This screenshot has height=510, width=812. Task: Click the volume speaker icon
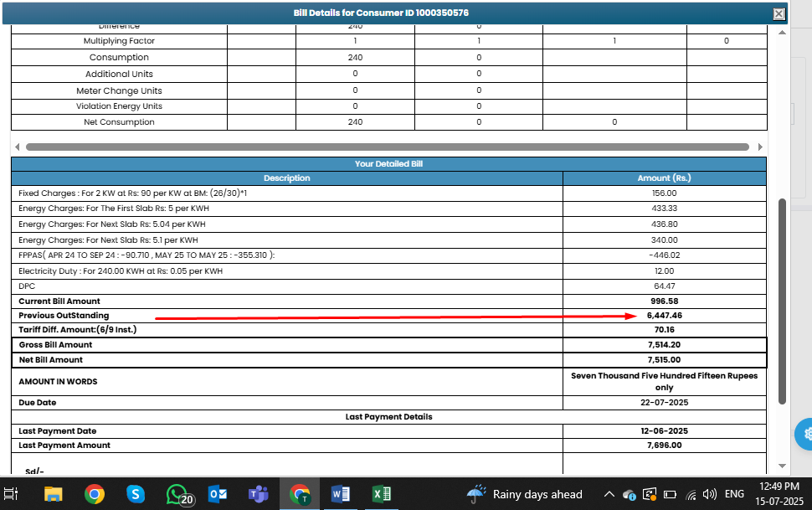tap(710, 494)
